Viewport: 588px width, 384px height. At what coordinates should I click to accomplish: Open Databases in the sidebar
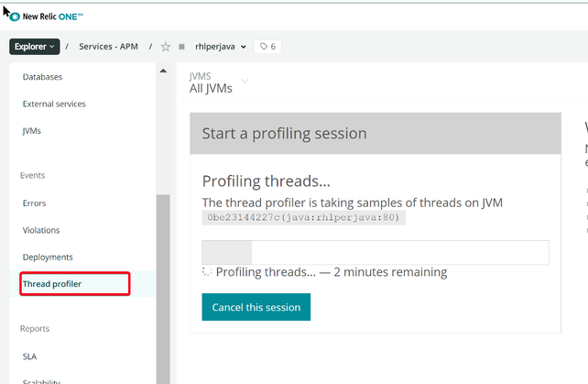pyautogui.click(x=42, y=77)
